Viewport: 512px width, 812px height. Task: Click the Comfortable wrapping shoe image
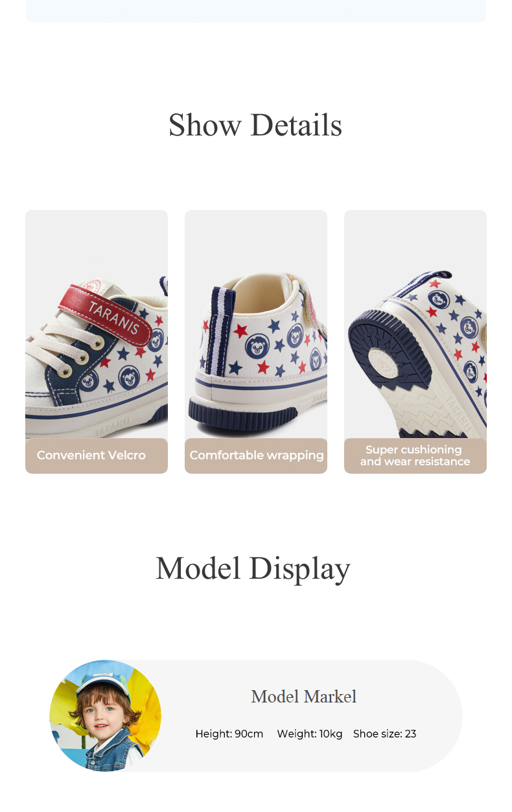[256, 324]
